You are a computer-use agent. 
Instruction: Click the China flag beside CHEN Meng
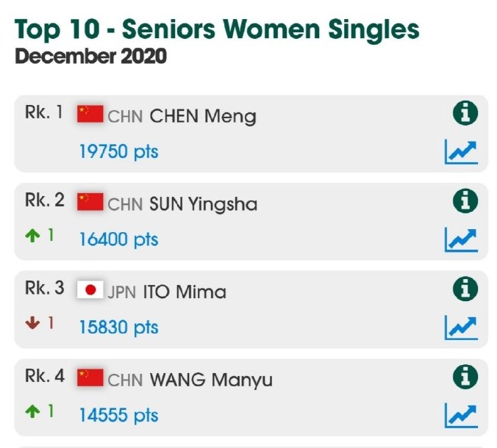90,114
